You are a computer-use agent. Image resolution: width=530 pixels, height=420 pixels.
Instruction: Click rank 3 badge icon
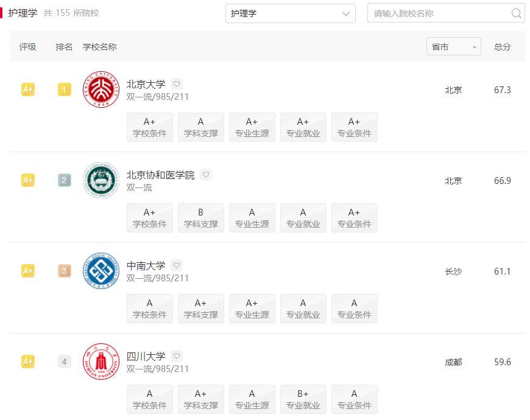[x=65, y=271]
